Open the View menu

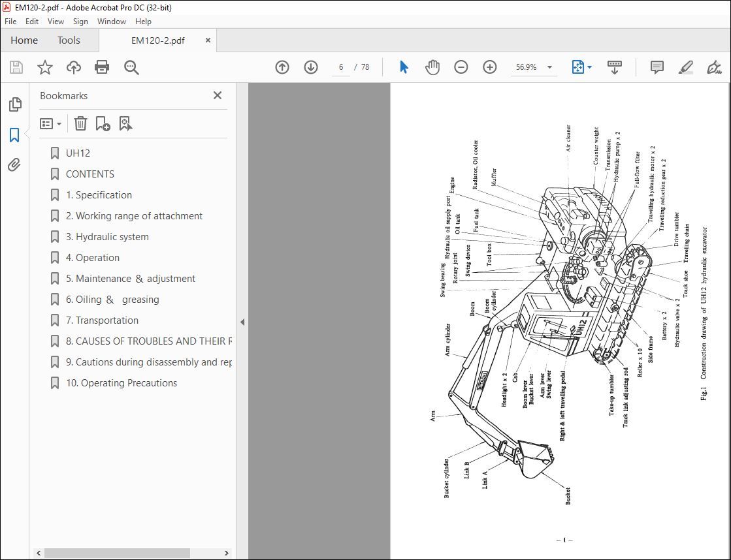[x=55, y=21]
